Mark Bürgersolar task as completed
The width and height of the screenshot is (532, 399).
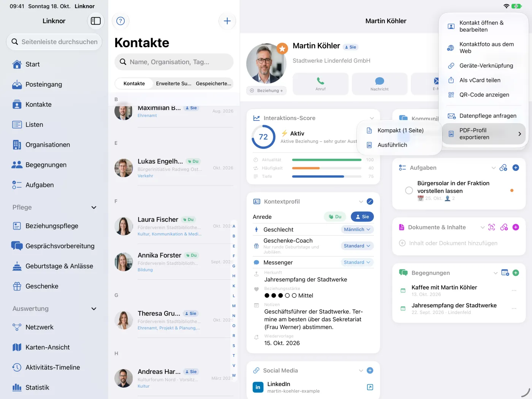pos(409,190)
